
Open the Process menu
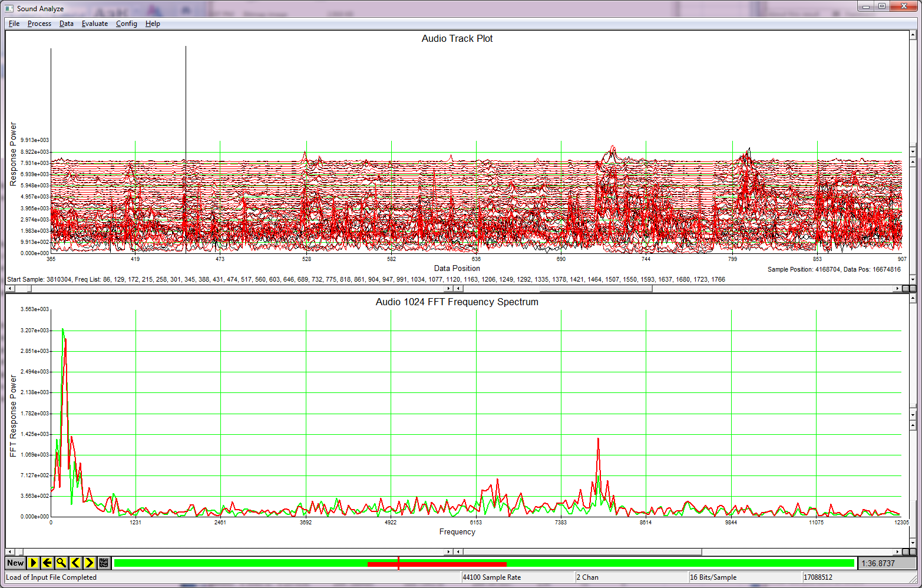(x=39, y=24)
